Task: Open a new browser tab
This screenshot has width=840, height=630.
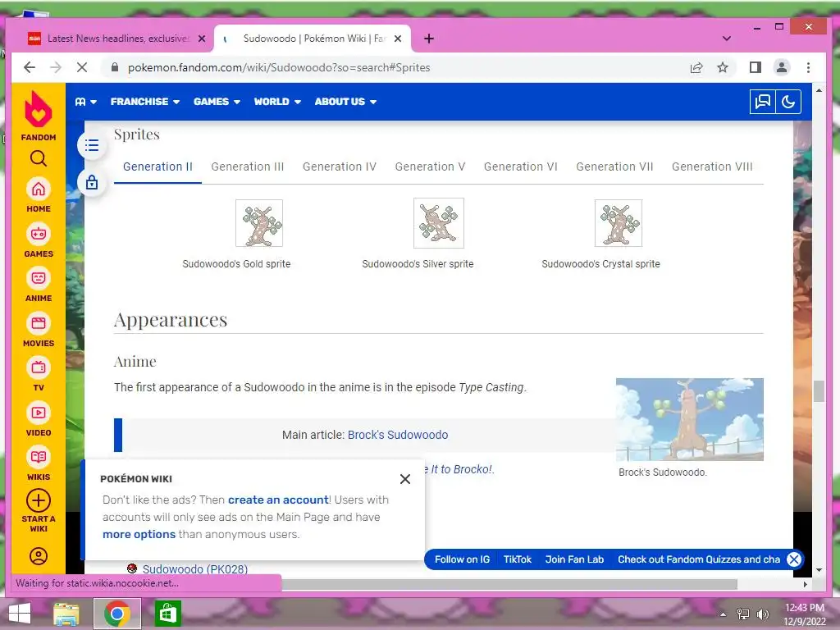Action: [428, 39]
